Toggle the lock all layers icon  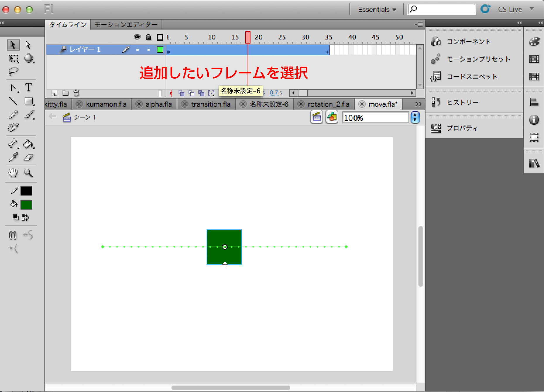click(x=148, y=37)
